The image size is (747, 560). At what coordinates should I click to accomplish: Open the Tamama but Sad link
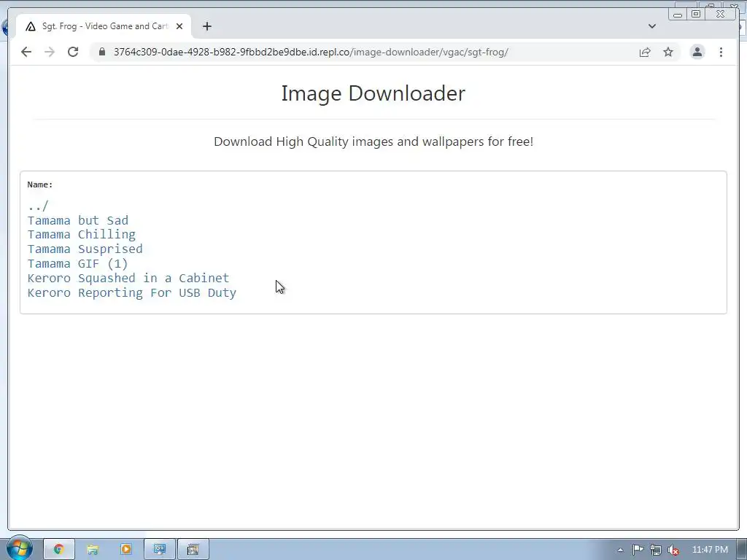pos(77,220)
